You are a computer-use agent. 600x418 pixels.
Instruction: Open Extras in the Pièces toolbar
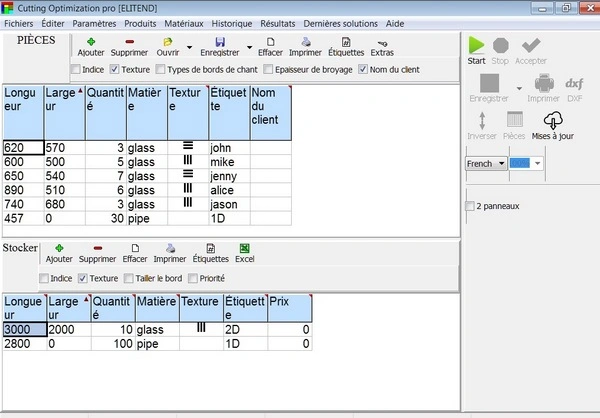pyautogui.click(x=382, y=46)
